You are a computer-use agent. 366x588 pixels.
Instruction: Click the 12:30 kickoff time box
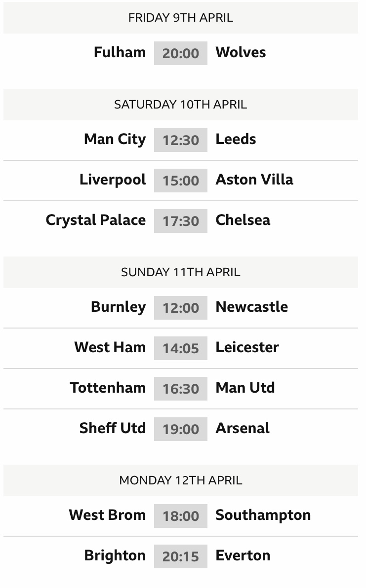pyautogui.click(x=181, y=140)
